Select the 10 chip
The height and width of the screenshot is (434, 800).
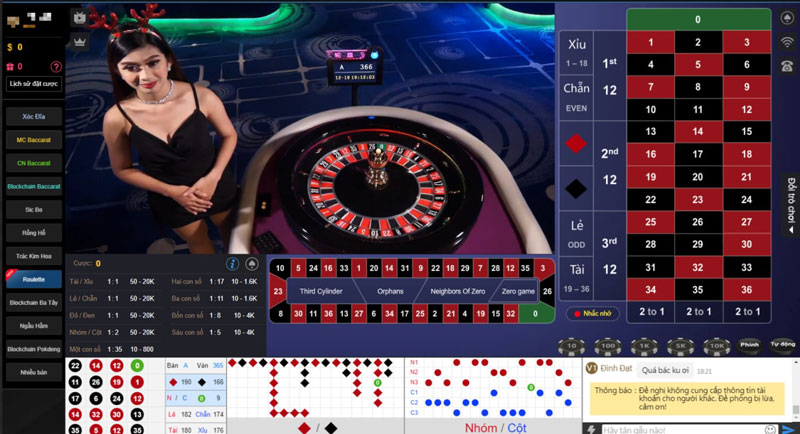pyautogui.click(x=572, y=346)
